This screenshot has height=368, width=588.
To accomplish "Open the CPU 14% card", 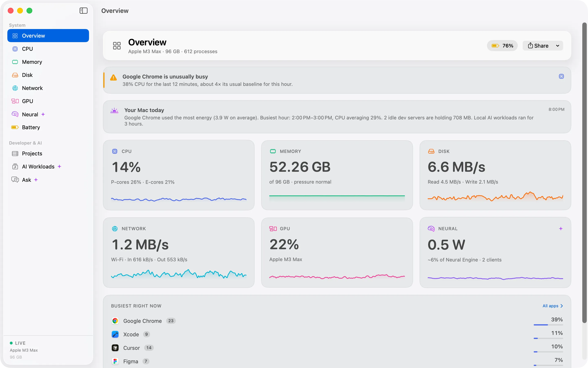I will [179, 175].
